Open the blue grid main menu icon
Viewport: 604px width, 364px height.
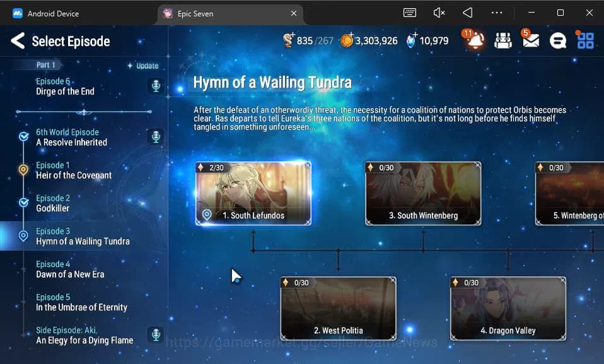(586, 41)
